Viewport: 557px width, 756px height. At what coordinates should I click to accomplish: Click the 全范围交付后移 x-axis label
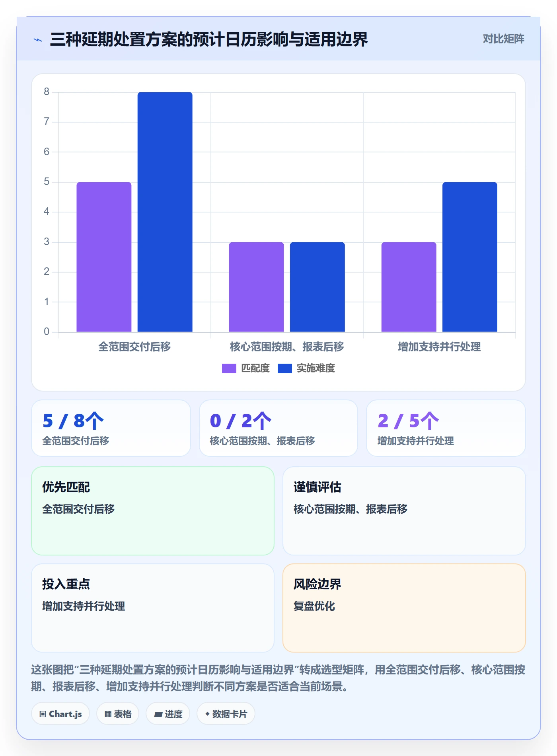[134, 347]
